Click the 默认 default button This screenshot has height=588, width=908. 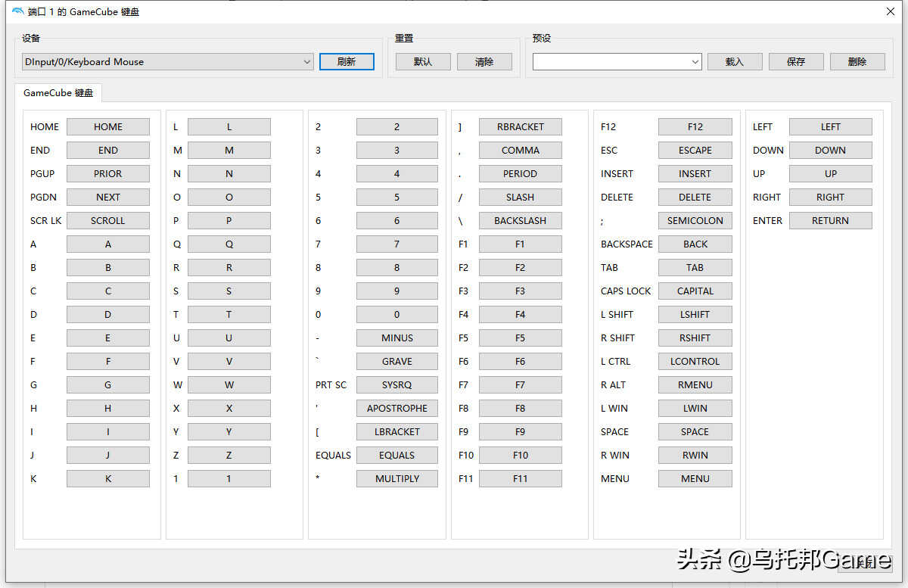coord(423,62)
